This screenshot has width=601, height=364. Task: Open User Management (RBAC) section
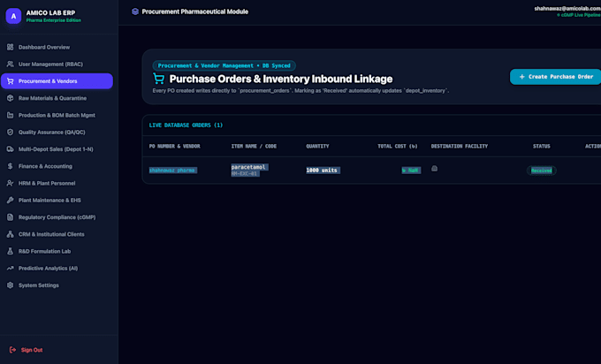point(57,64)
